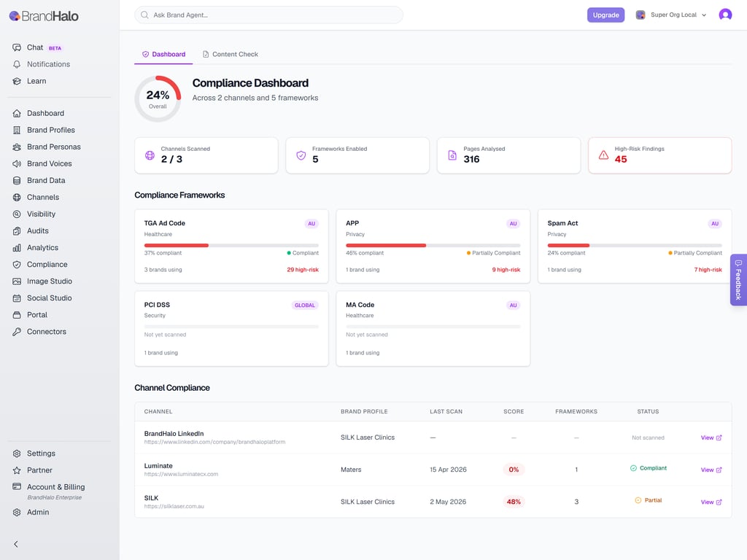Open Brand Profiles building icon
This screenshot has width=747, height=560.
pyautogui.click(x=17, y=130)
